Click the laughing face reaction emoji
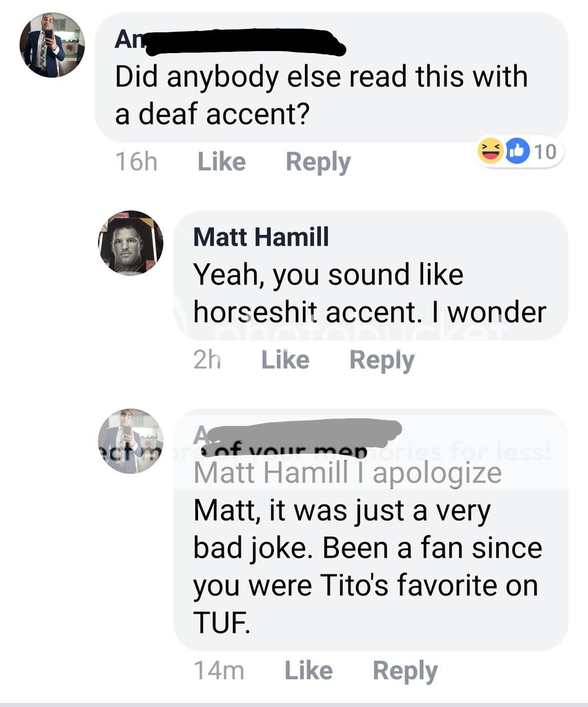The image size is (588, 707). tap(491, 151)
